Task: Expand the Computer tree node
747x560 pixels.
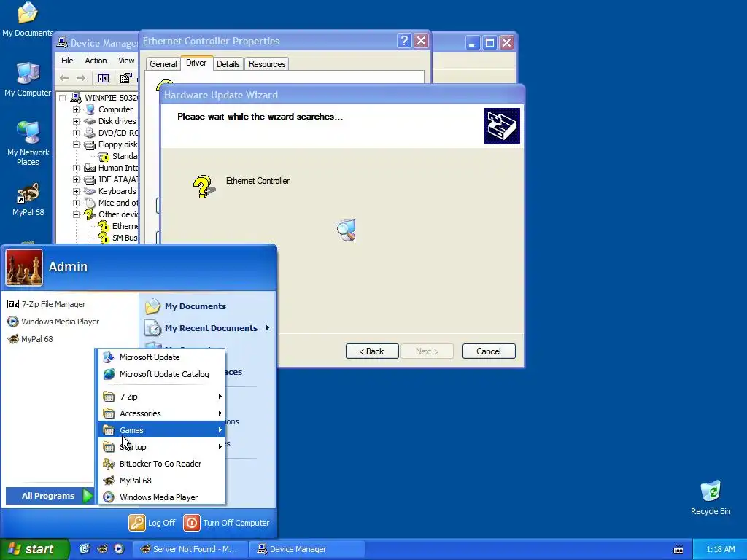Action: pos(76,109)
